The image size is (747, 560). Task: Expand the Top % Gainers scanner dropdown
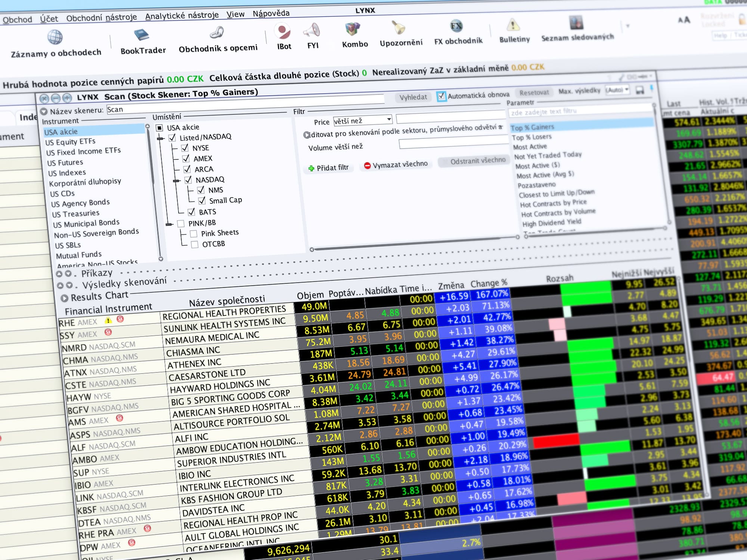(x=533, y=127)
